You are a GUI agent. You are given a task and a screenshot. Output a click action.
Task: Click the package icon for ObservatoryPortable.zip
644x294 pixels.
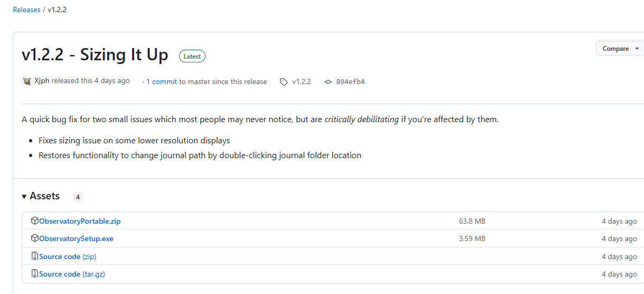coord(35,221)
